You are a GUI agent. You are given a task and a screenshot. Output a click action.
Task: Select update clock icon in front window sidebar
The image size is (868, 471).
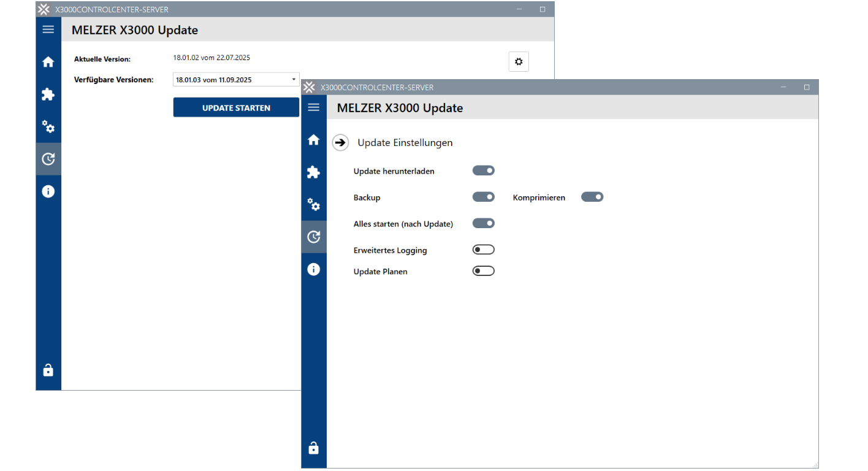click(313, 237)
